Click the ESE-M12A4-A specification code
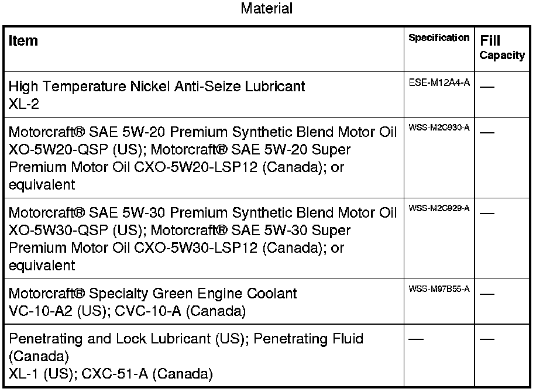Screen dimensions: 543x392 pyautogui.click(x=439, y=83)
